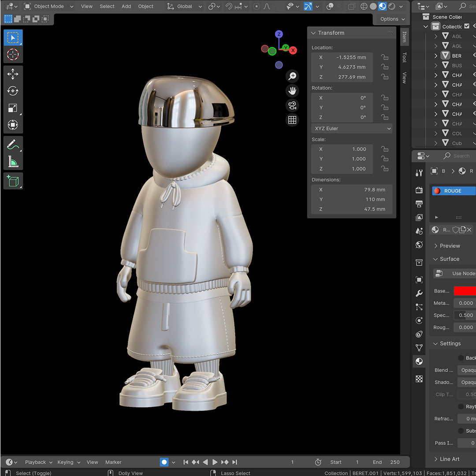Choose the 3D Cursor tool

coord(13,55)
